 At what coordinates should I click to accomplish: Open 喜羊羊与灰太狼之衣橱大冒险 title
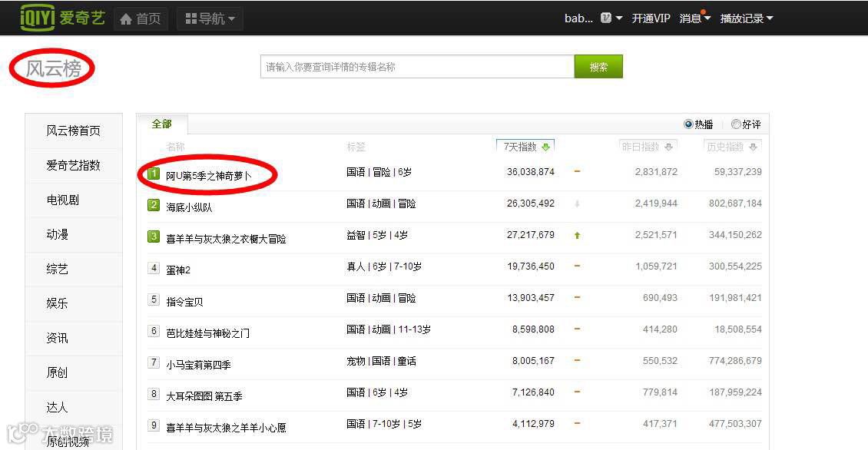click(x=226, y=239)
